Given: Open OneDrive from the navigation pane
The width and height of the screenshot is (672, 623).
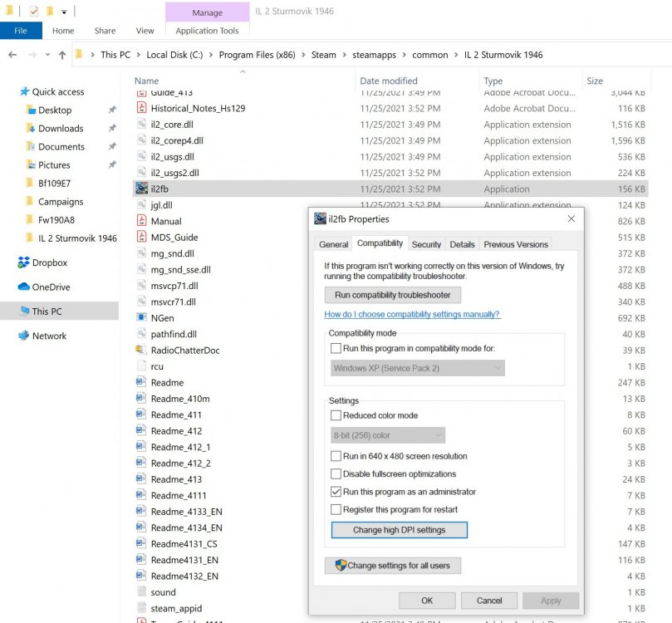Looking at the screenshot, I should pyautogui.click(x=50, y=288).
